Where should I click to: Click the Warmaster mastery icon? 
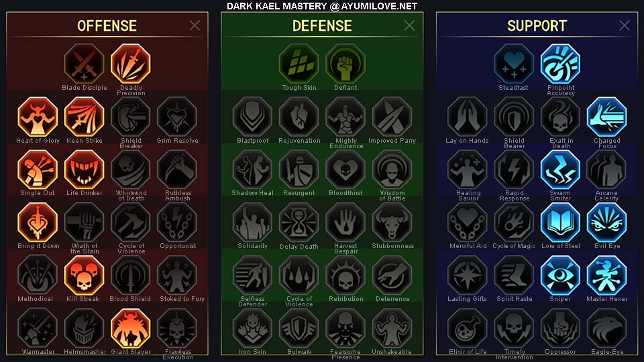38,328
